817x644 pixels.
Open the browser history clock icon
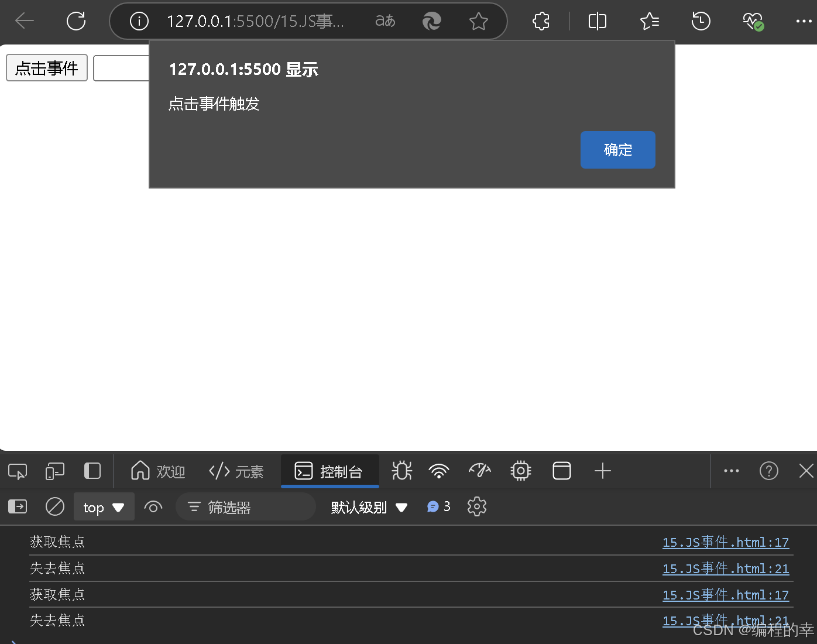[701, 22]
